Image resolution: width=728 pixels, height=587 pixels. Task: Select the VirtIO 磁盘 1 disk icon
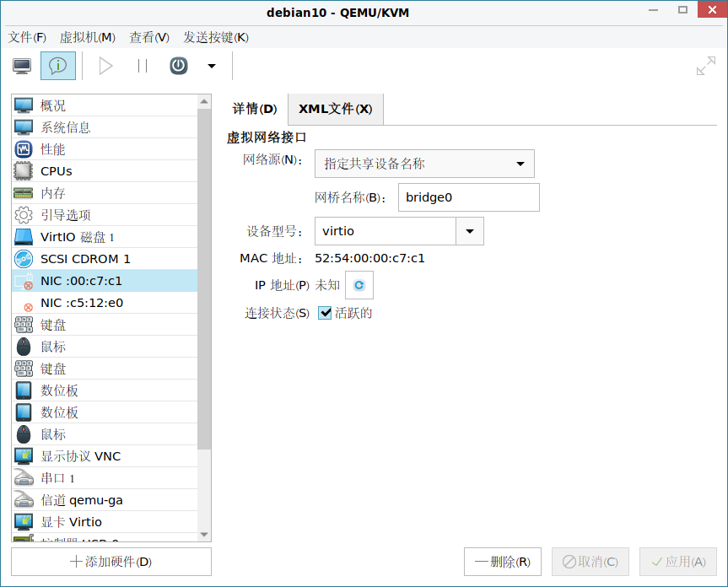pos(24,237)
